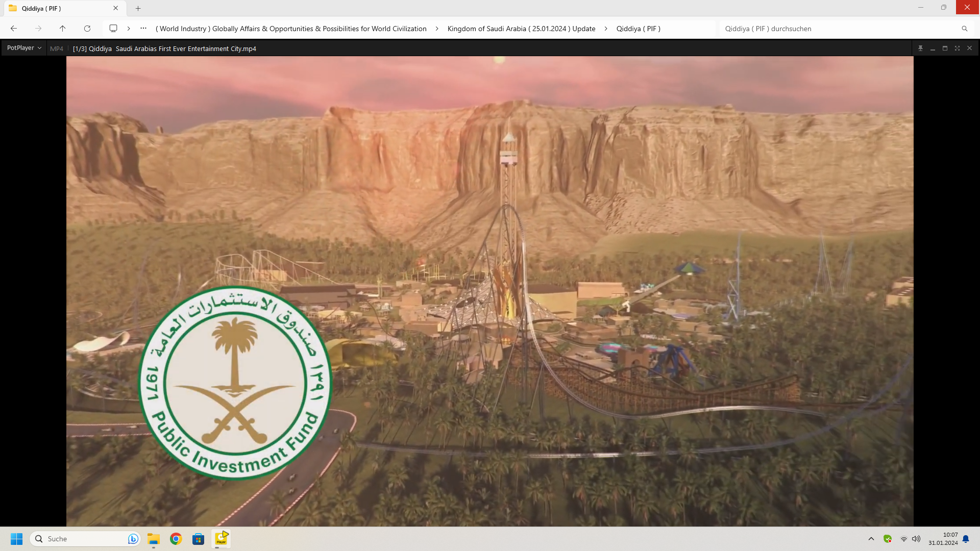Click the Explorer search magnifier icon

pyautogui.click(x=964, y=29)
